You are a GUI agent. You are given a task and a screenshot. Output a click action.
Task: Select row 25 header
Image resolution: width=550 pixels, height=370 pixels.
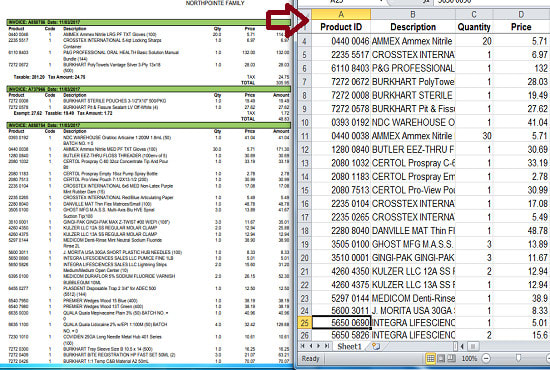(304, 323)
